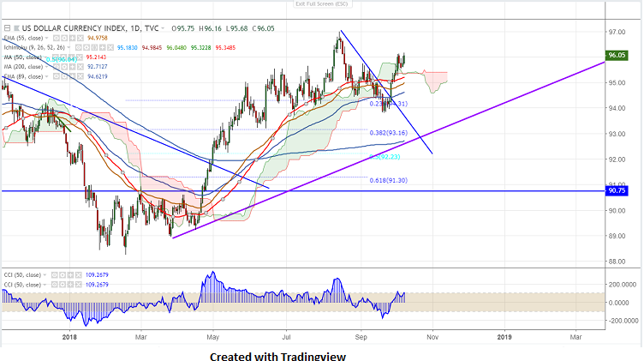The image size is (644, 361).
Task: Click the 97.00 price scale label
Action: point(617,32)
